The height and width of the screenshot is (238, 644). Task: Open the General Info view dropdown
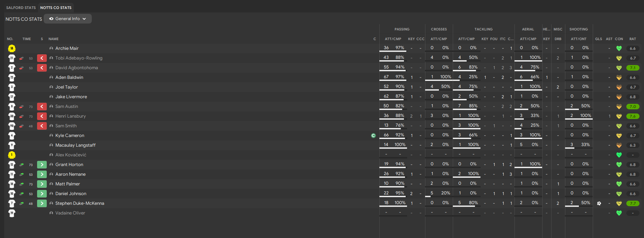[68, 19]
